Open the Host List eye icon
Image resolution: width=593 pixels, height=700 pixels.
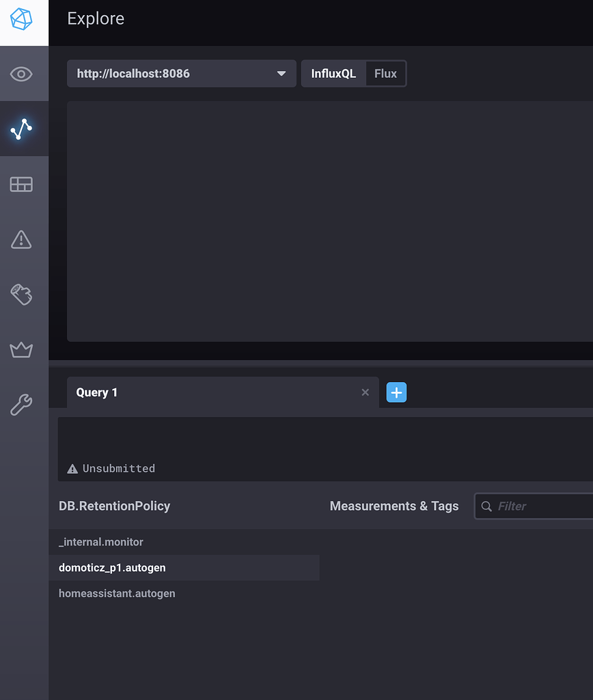point(21,73)
